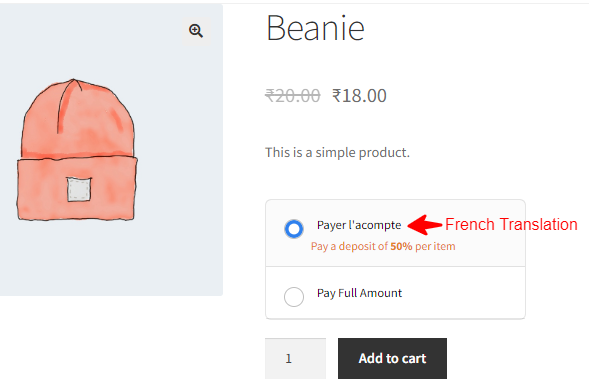
Task: Click the French Translation red annotation text
Action: click(511, 225)
